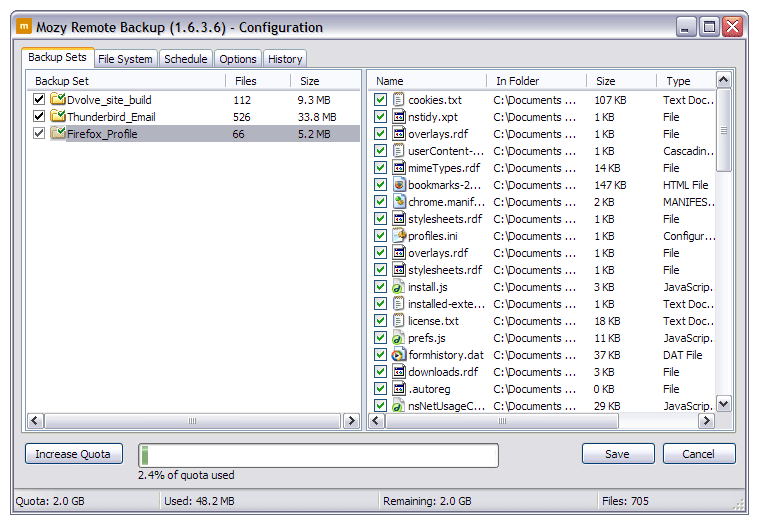Click the installed-extensions text file icon
The image size is (759, 525).
click(x=398, y=303)
